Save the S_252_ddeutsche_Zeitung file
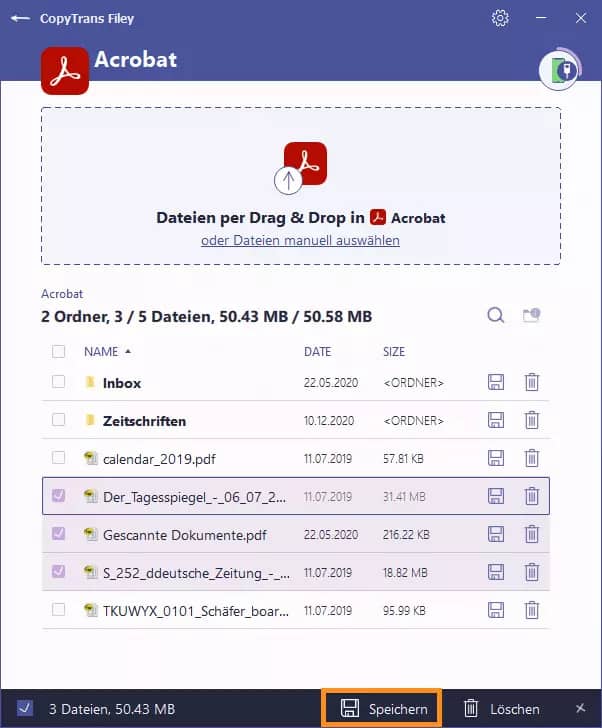Image resolution: width=602 pixels, height=728 pixels. coord(496,572)
